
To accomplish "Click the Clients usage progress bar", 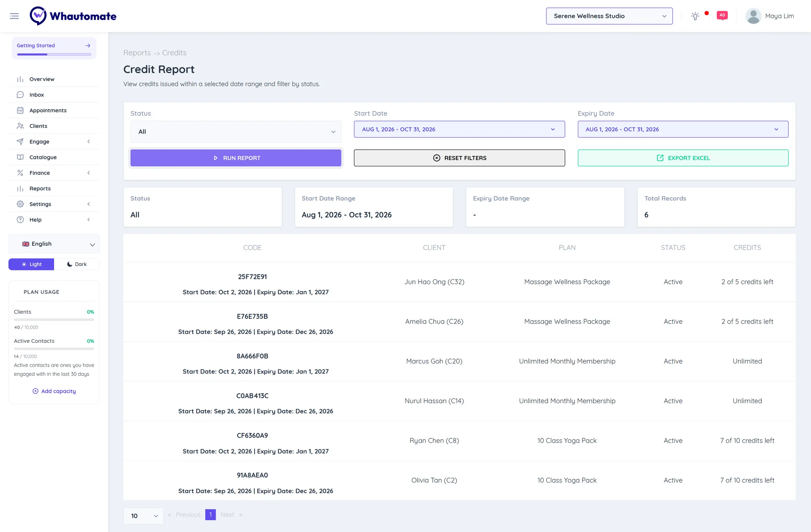I will coord(54,320).
